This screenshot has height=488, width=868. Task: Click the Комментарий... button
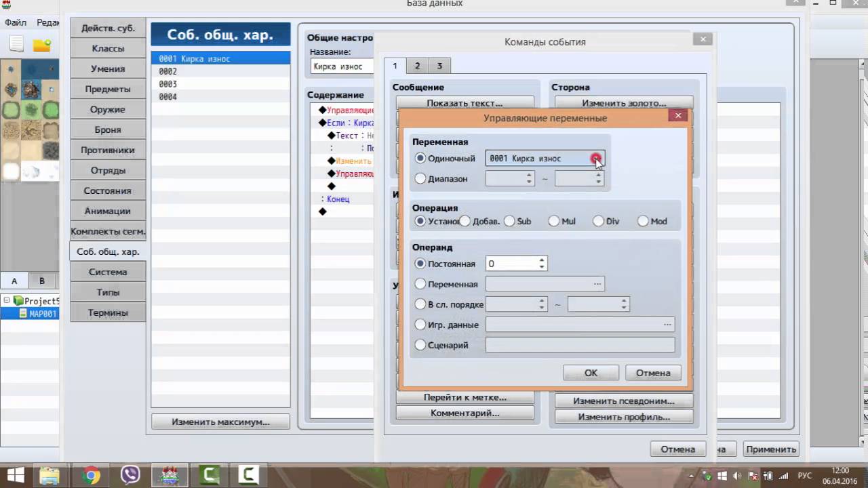pyautogui.click(x=465, y=413)
